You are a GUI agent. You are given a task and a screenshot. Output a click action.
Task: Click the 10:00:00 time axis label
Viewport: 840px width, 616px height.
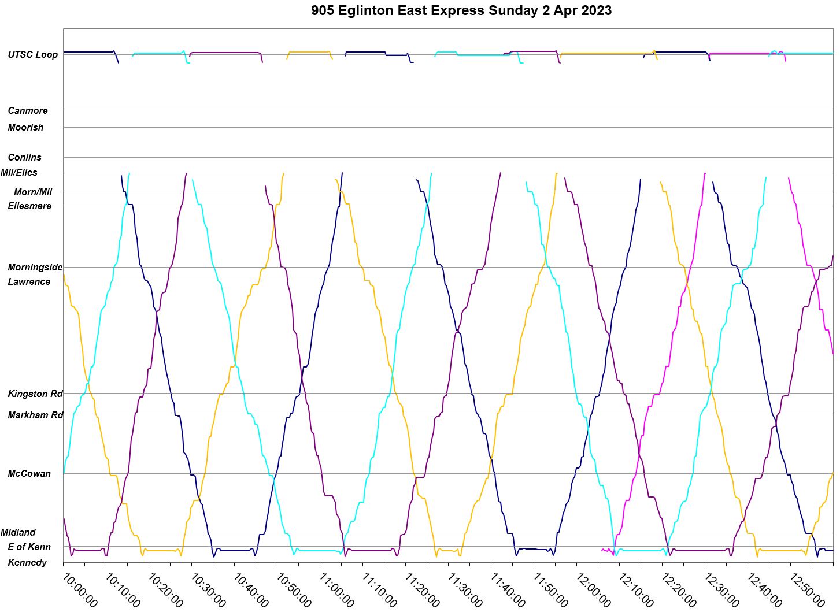pyautogui.click(x=80, y=590)
